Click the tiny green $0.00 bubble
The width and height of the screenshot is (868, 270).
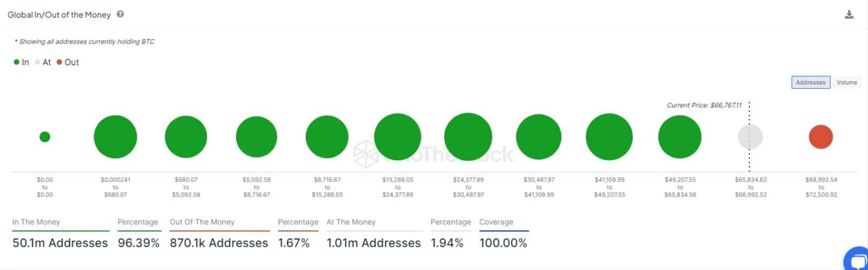45,137
